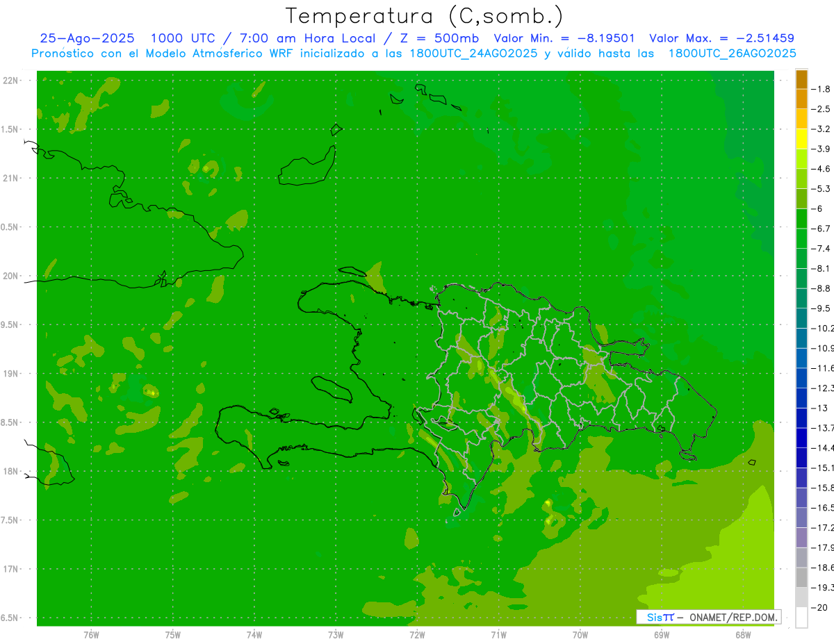Screen dimensions: 834x644
Task: Pick the blue swatch between -13 and -13.7
Action: pyautogui.click(x=801, y=418)
